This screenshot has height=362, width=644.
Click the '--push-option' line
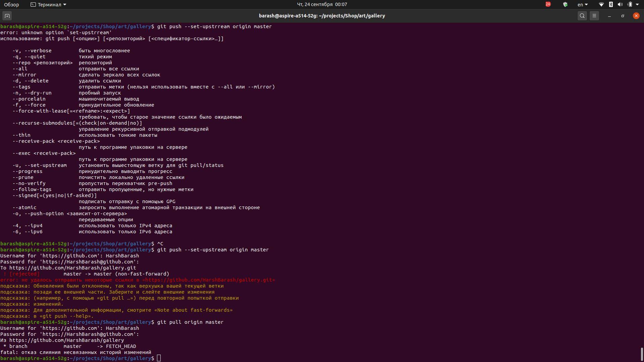click(x=70, y=214)
